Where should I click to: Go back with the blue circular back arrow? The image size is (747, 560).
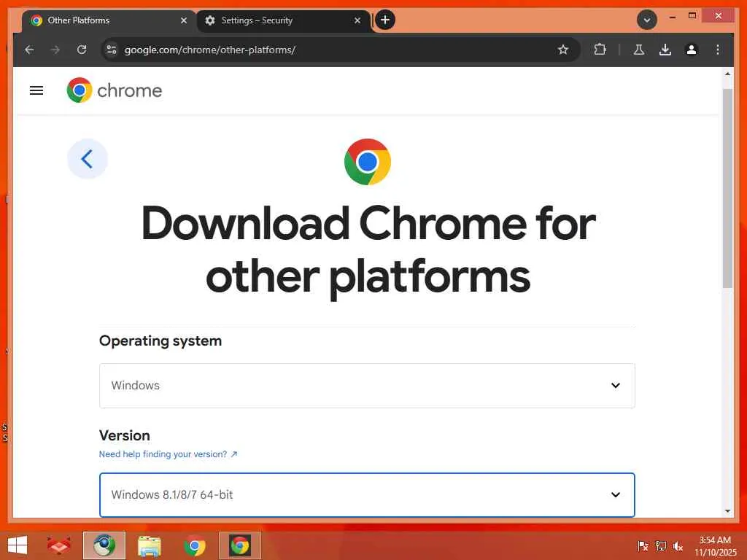(88, 158)
